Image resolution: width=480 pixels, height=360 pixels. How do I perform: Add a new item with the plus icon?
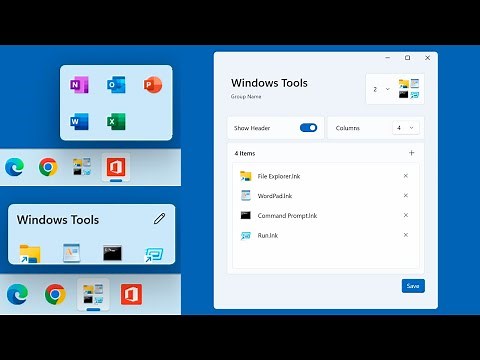coord(412,153)
